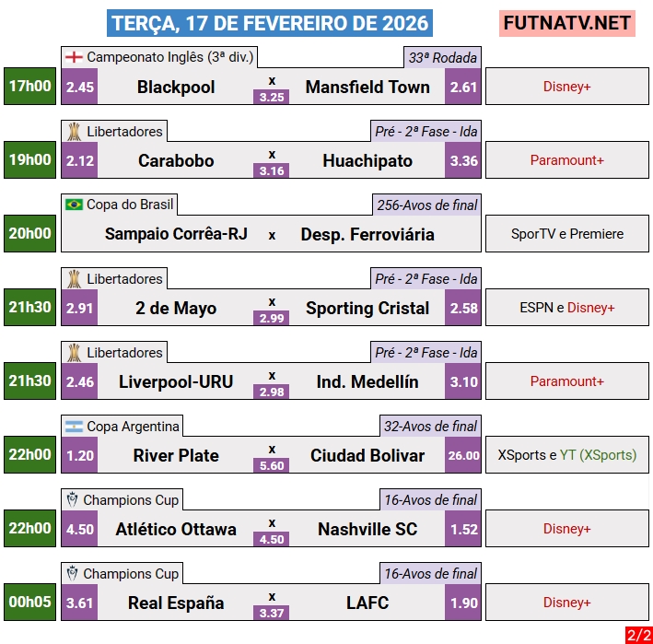Pick Ciudad Bolivar win odds 26.00
This screenshot has height=644, width=653.
(x=463, y=455)
